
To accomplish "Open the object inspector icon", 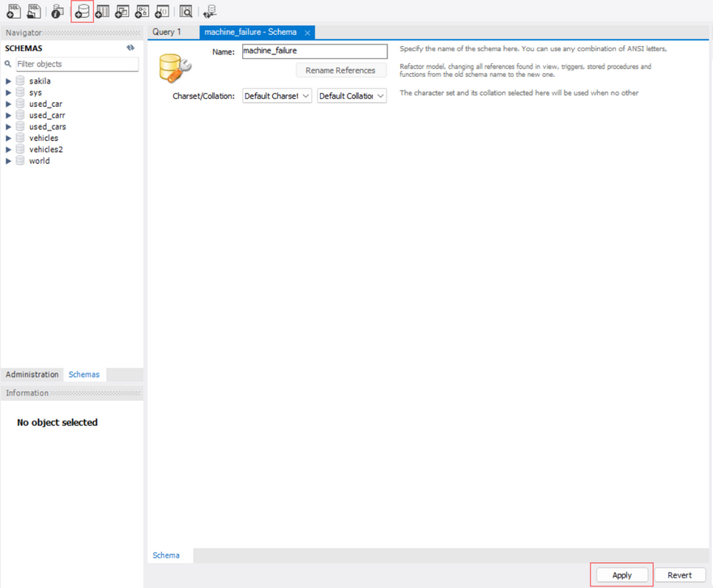I will (x=58, y=11).
